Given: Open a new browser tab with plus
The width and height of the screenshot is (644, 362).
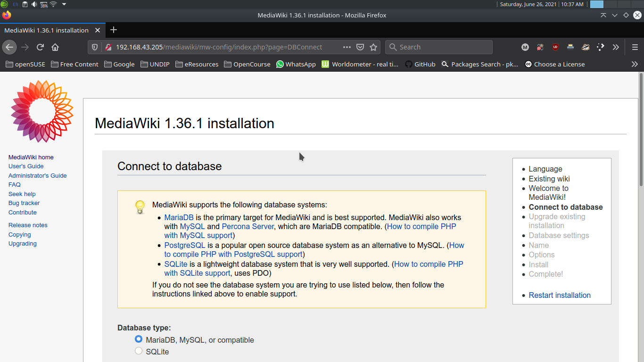Looking at the screenshot, I should pos(113,30).
